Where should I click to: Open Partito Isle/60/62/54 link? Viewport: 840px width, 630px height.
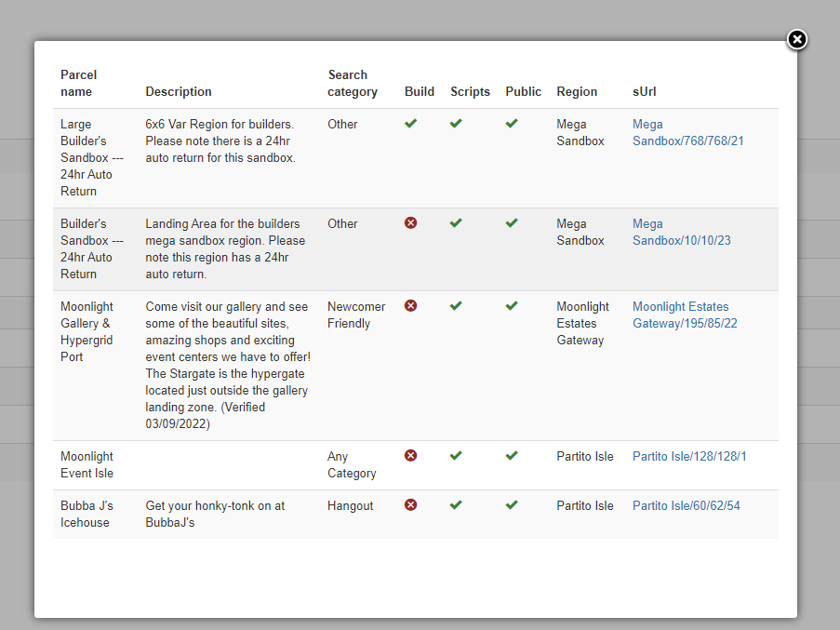[x=687, y=505]
